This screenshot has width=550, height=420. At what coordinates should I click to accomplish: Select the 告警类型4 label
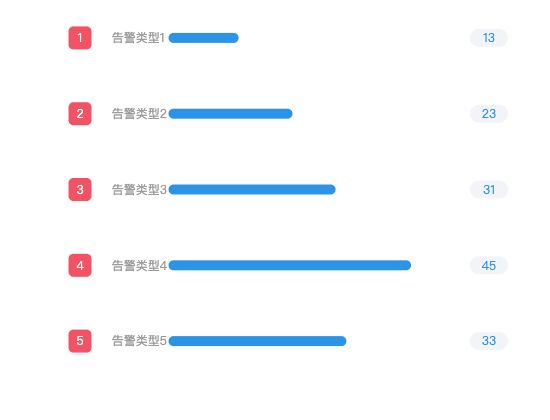tap(139, 265)
